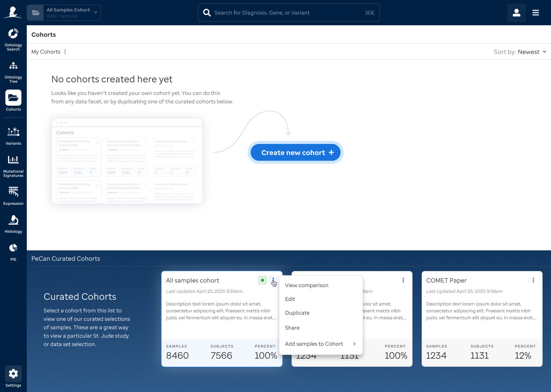Toggle active status on All samples cohort
This screenshot has width=551, height=392.
[x=262, y=280]
